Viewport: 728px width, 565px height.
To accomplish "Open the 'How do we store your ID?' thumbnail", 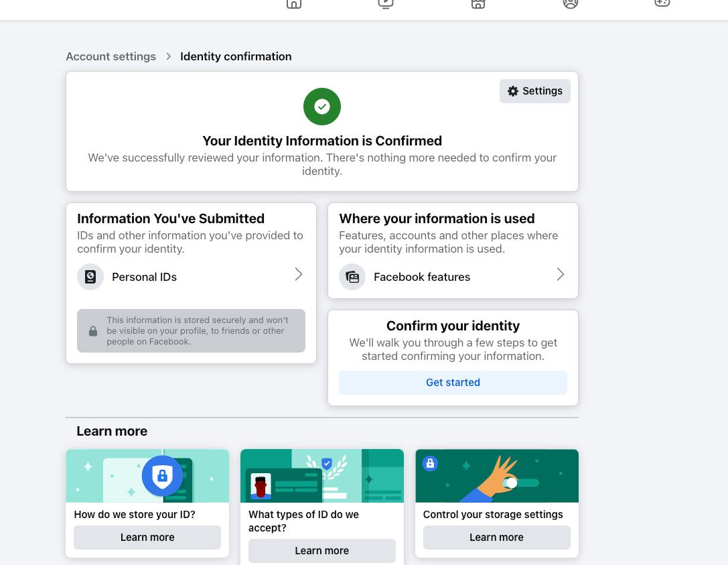I will (x=147, y=476).
